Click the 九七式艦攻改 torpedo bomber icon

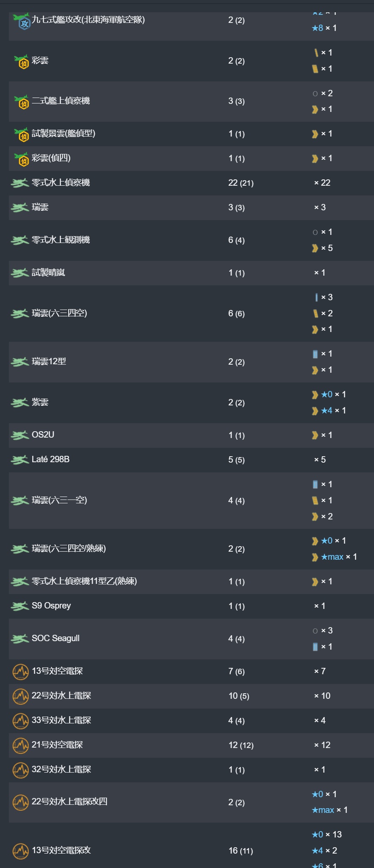[21, 21]
